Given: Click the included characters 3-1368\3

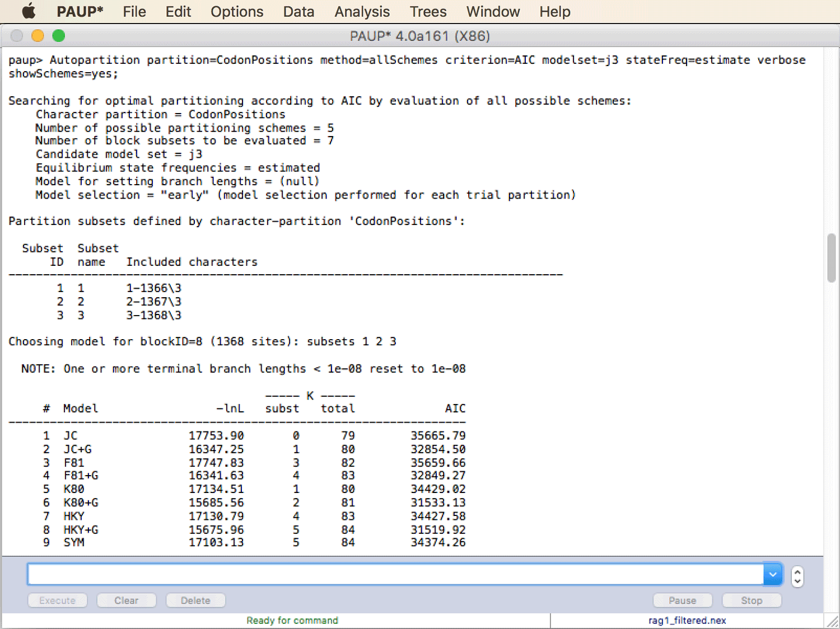Looking at the screenshot, I should tap(154, 316).
